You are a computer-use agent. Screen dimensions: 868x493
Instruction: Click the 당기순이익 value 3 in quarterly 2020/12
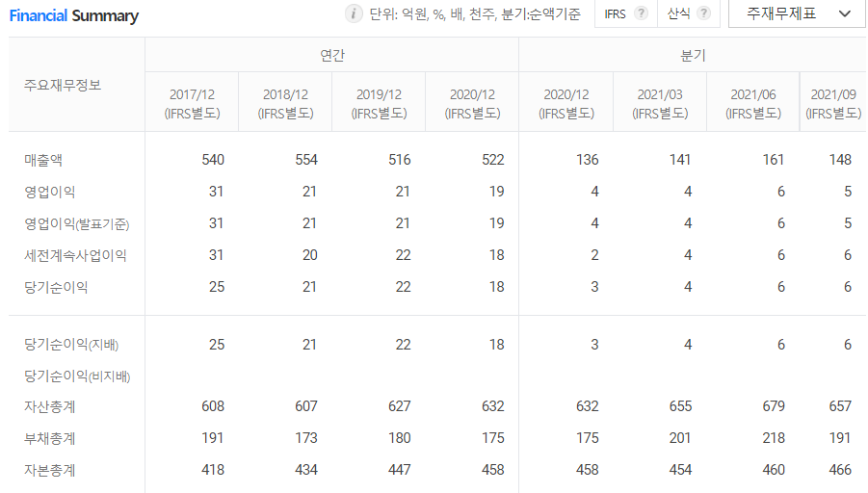(x=594, y=287)
